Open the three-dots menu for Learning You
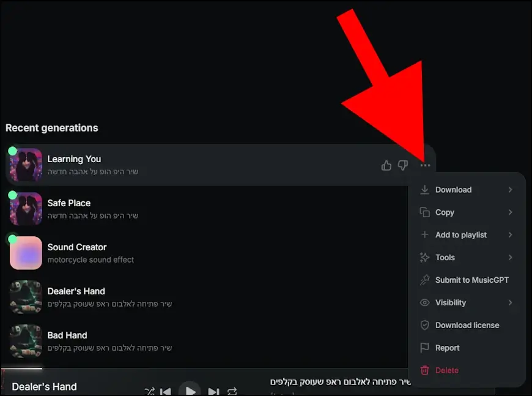The width and height of the screenshot is (532, 396). [x=425, y=165]
